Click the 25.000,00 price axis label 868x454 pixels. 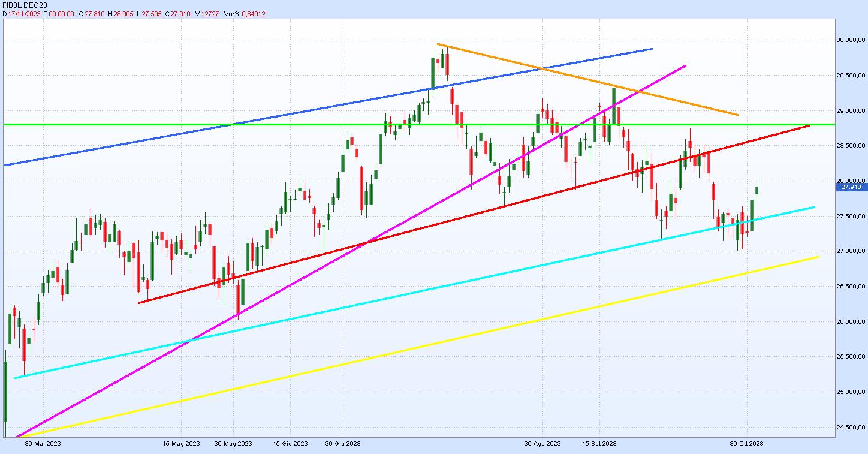(852, 392)
